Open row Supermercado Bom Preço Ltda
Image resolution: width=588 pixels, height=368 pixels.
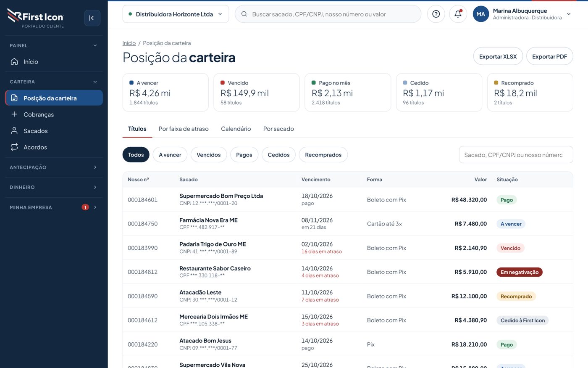tap(348, 199)
